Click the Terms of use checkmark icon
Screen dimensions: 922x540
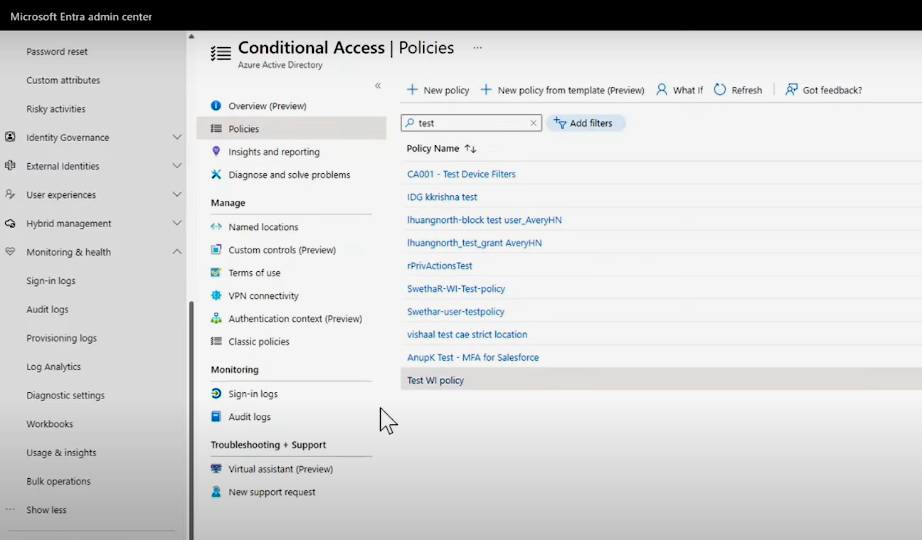click(x=216, y=272)
